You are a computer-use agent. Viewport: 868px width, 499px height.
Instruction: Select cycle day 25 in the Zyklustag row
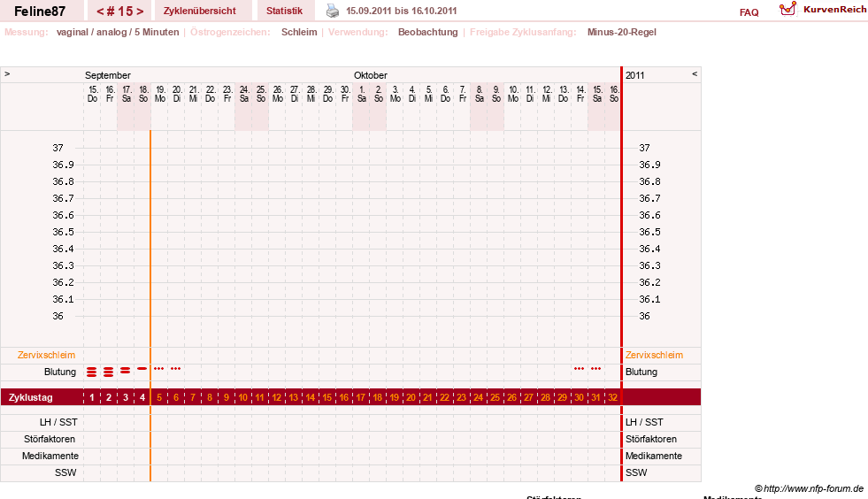click(495, 397)
